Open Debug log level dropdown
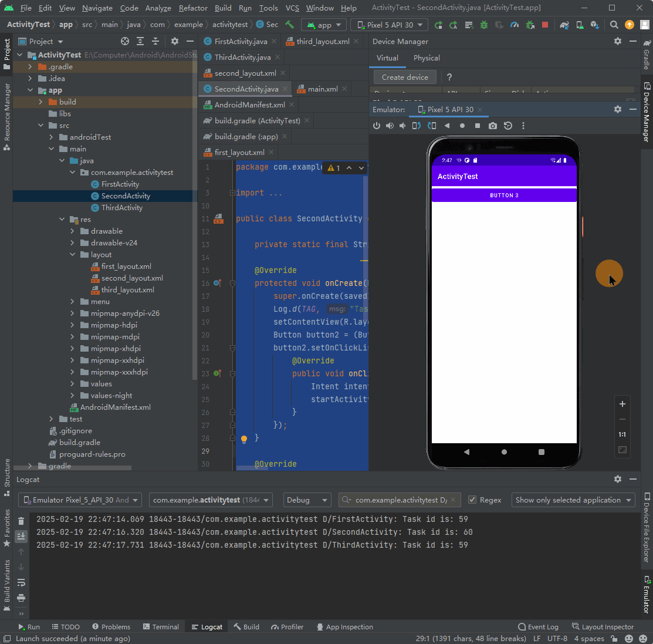 307,500
